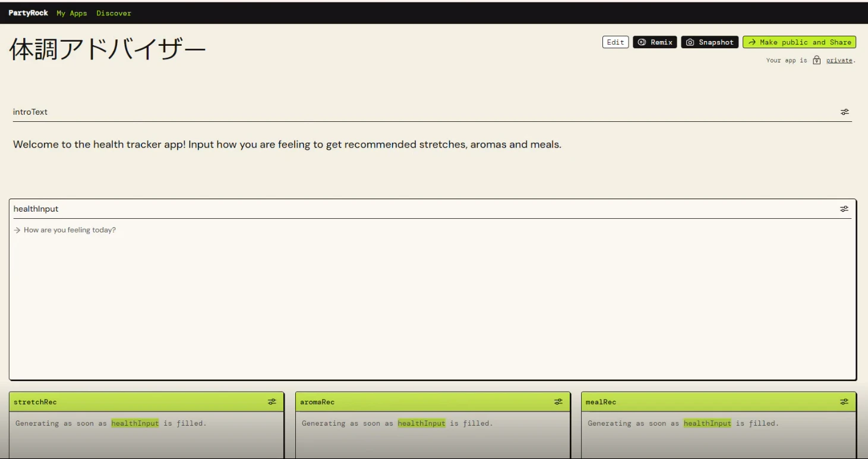868x459 pixels.
Task: Open My Apps page
Action: (x=72, y=13)
